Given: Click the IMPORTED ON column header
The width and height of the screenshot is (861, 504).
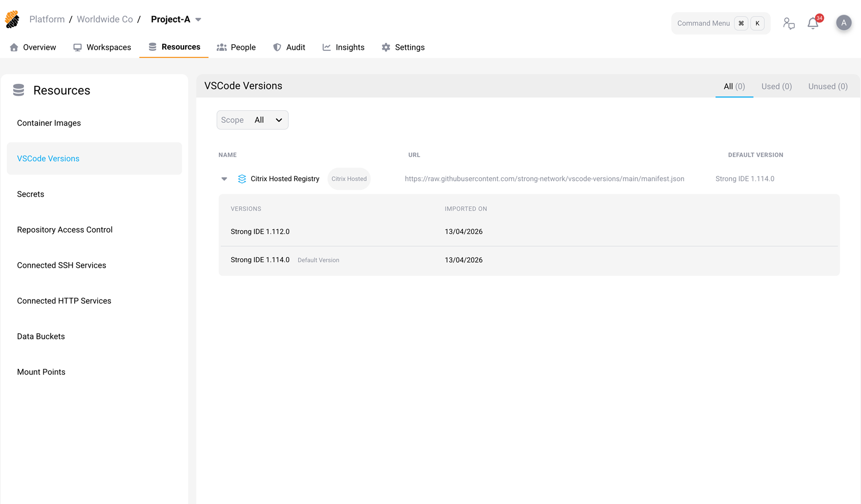Looking at the screenshot, I should pyautogui.click(x=466, y=209).
